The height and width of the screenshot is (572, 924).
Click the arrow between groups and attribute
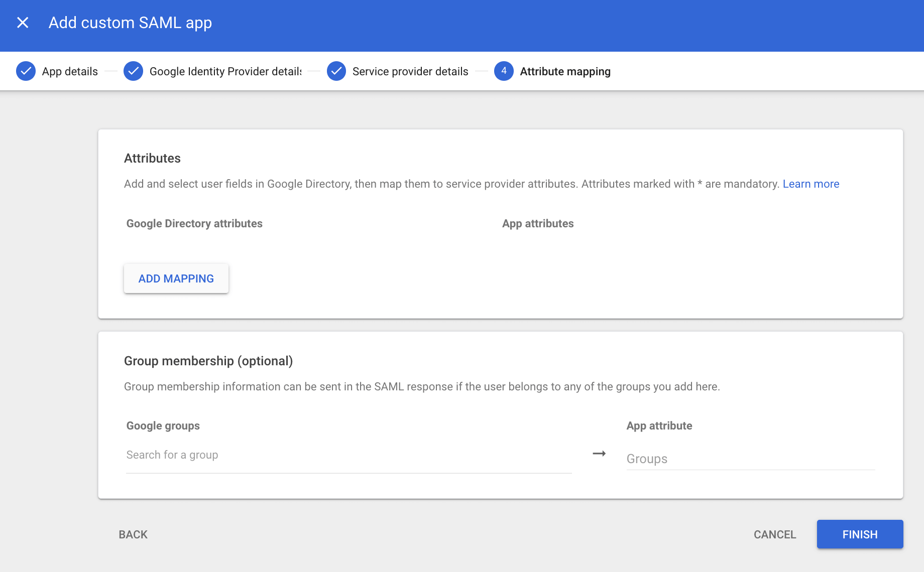599,454
